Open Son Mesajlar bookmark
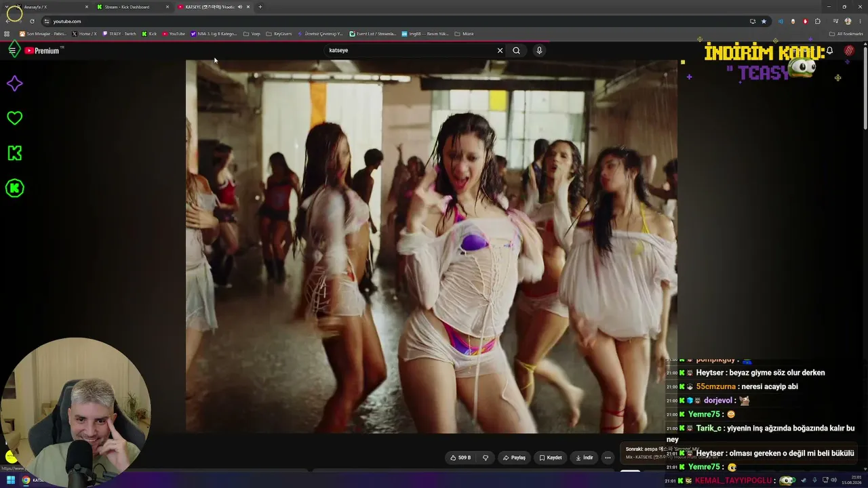This screenshot has height=488, width=868. (43, 34)
